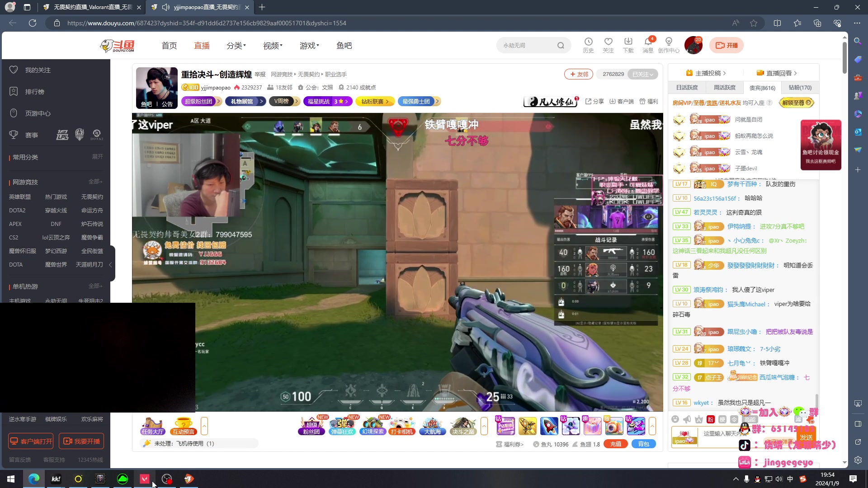Toggle the favorites star in address bar

tap(754, 23)
